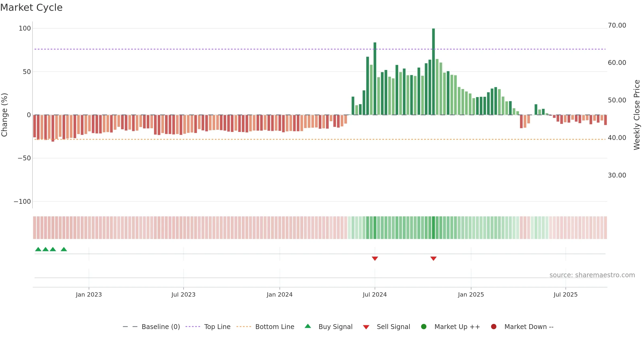Click the Weekly Close Price axis title
The image size is (644, 362).
pos(637,115)
